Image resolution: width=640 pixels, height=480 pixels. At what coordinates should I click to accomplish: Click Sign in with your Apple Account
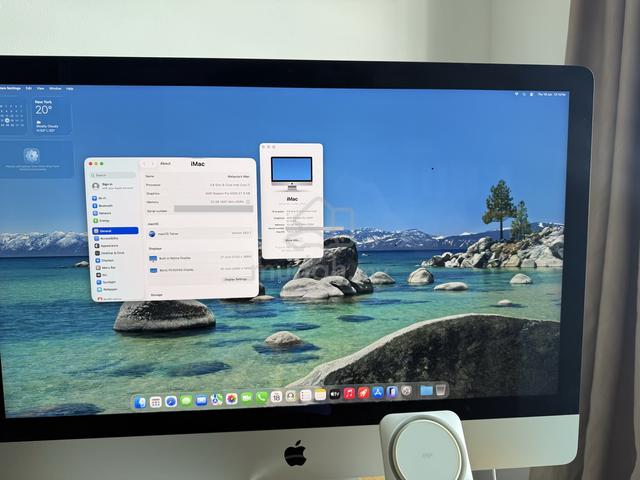[113, 186]
